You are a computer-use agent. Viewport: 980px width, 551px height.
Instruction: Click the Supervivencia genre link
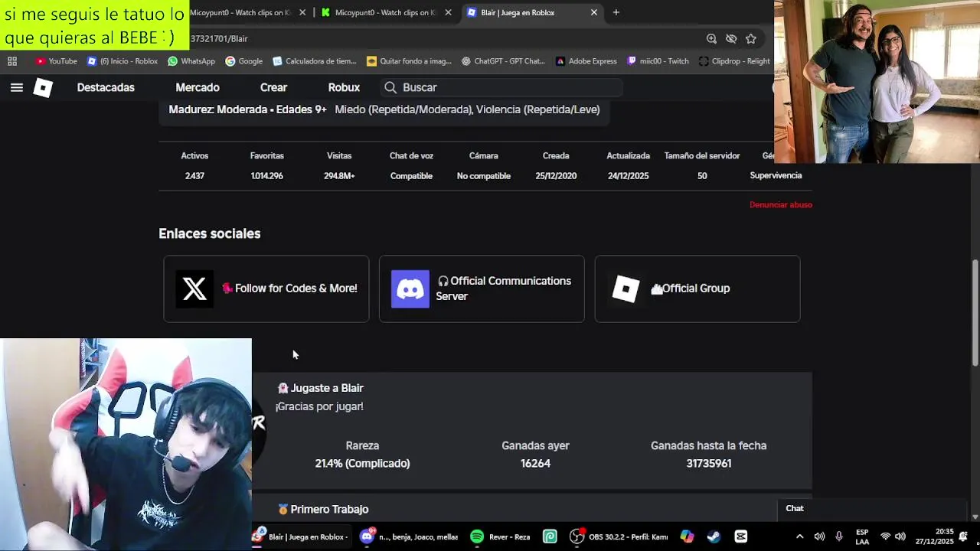[776, 175]
